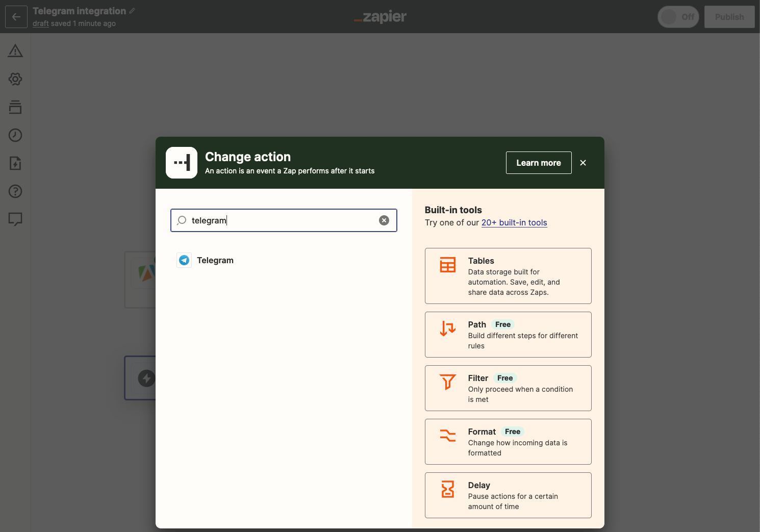Open help using the question mark icon

[15, 191]
